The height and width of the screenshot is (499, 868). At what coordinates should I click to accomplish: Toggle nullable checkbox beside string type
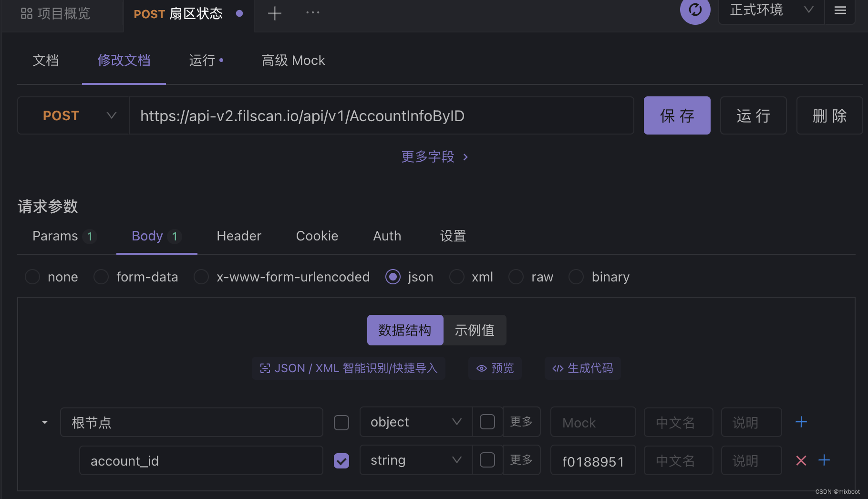[x=487, y=460]
